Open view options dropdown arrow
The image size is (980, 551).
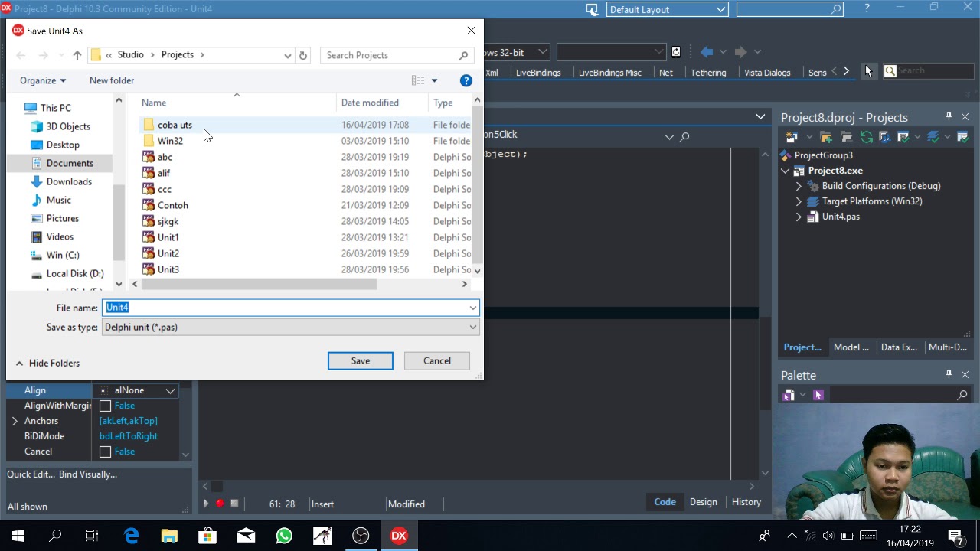434,80
